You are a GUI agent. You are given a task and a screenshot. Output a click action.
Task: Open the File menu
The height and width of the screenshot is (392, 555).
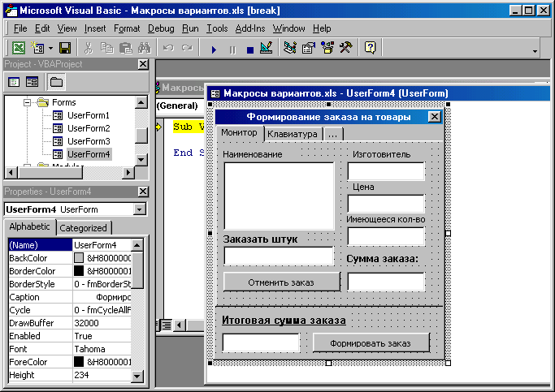click(x=20, y=28)
